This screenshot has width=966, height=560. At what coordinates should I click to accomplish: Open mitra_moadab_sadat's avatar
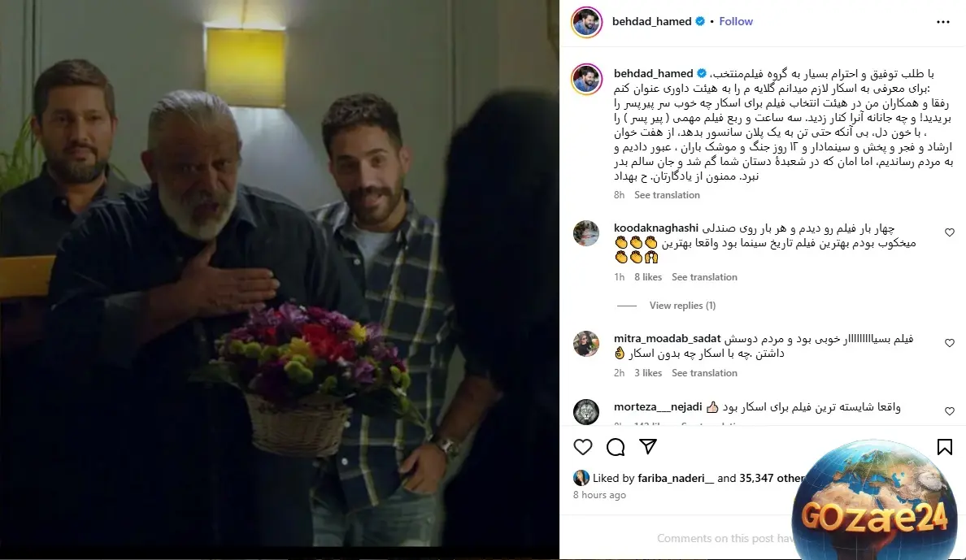(586, 344)
